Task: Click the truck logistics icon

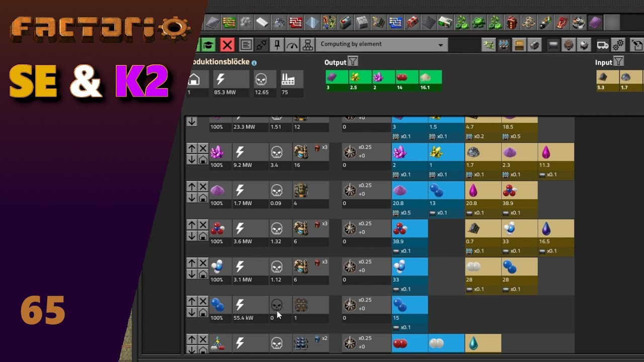Action: pyautogui.click(x=602, y=45)
